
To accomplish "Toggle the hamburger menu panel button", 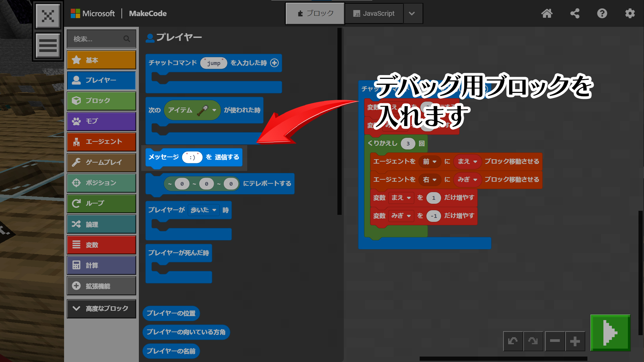I will [48, 45].
